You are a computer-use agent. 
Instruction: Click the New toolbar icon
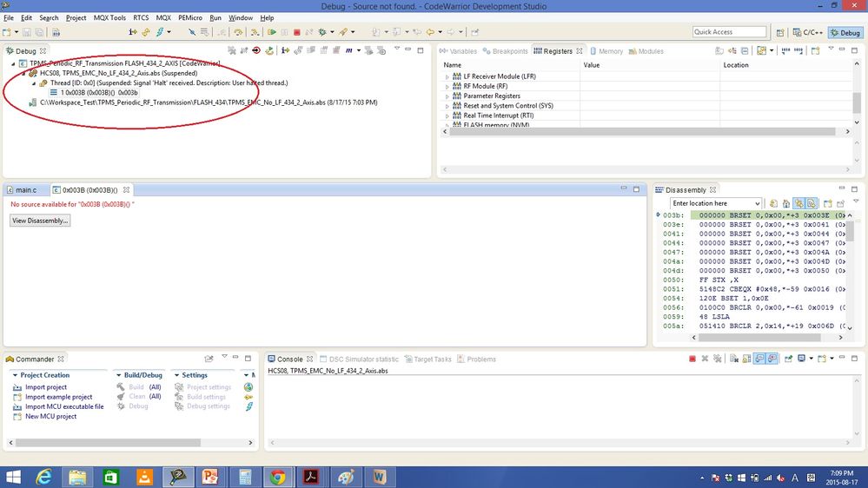pos(7,32)
